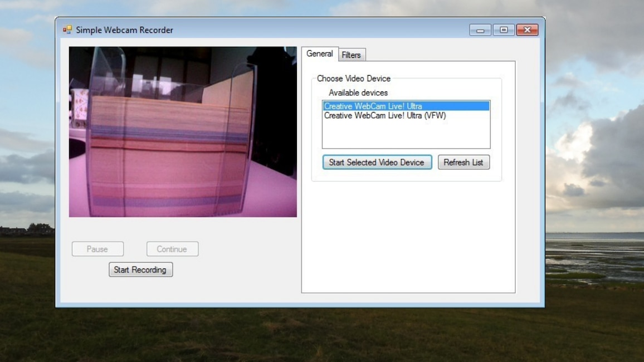
Task: Click the desktop wallpaper outside the window
Action: pos(596,334)
